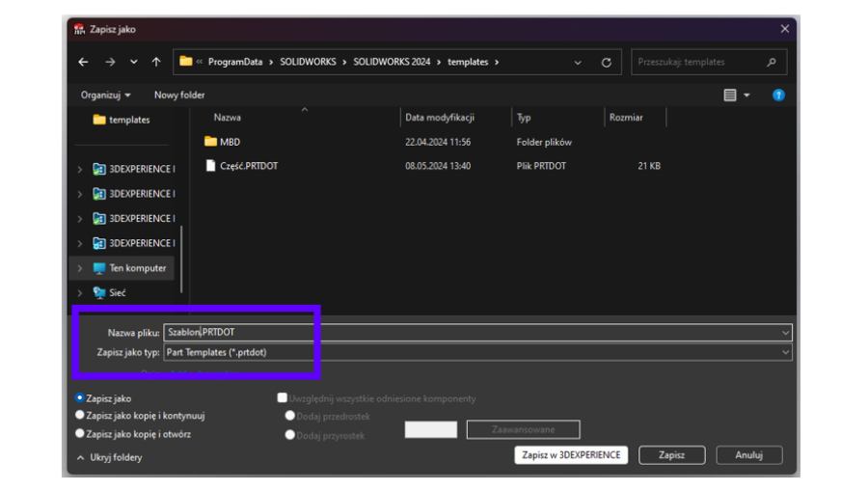The height and width of the screenshot is (491, 868).
Task: Expand Ten komputer tree node
Action: [x=80, y=268]
